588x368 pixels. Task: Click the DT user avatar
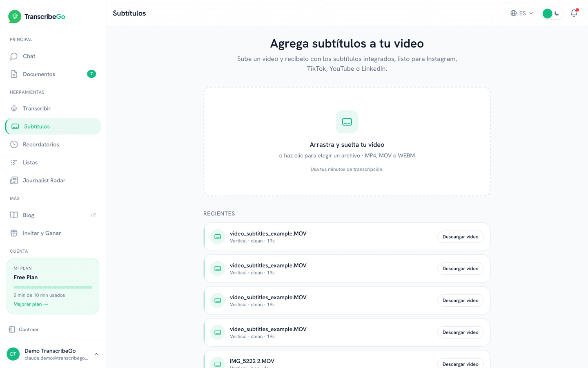13,354
